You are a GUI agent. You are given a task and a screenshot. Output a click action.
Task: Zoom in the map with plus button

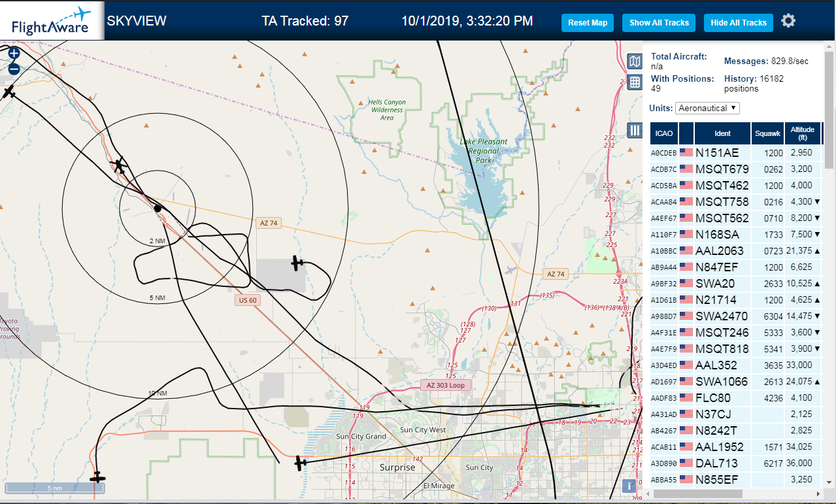14,54
